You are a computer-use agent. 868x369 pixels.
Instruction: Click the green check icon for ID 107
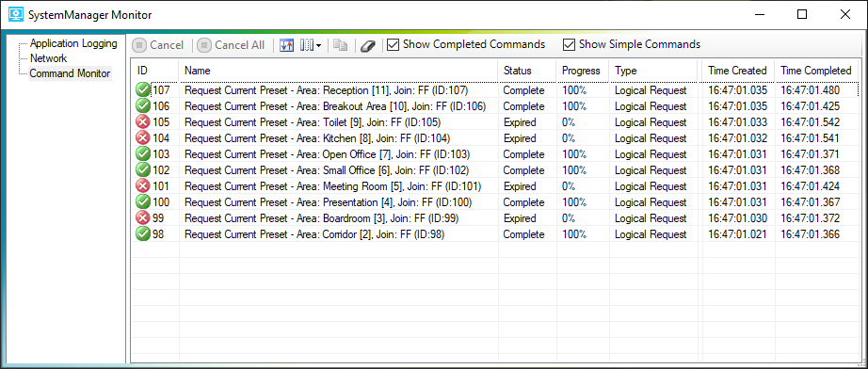[143, 89]
